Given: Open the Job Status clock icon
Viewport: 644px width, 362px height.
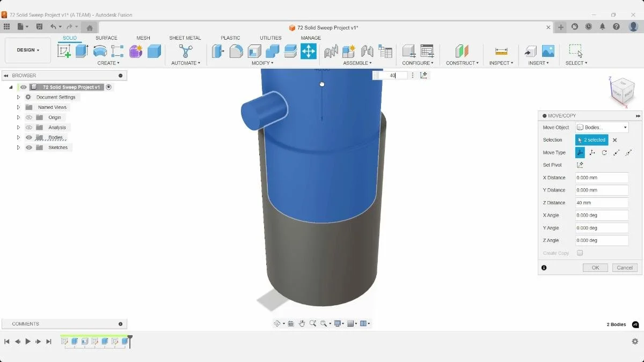Looking at the screenshot, I should [x=589, y=26].
